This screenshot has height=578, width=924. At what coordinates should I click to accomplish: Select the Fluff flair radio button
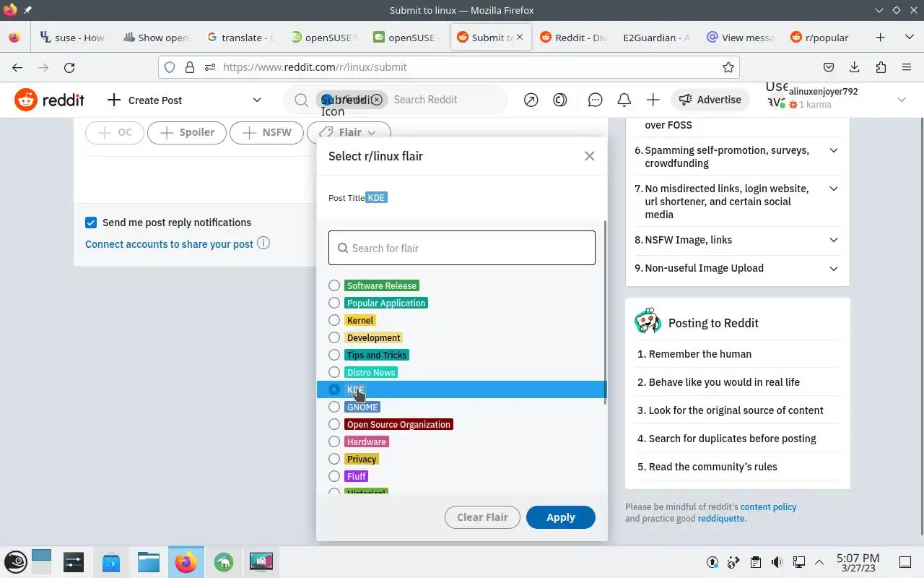(334, 476)
